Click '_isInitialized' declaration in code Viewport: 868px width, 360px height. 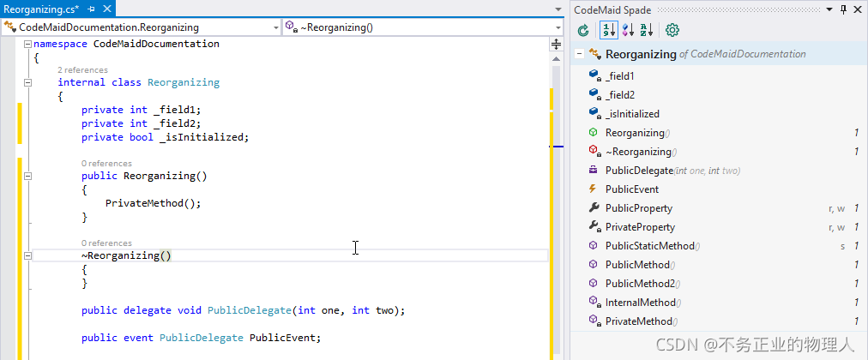click(202, 137)
